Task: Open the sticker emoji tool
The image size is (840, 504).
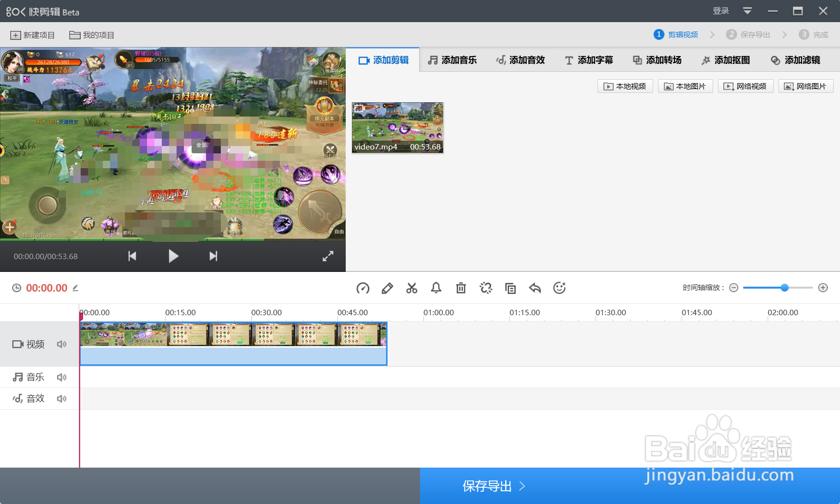Action: (560, 288)
